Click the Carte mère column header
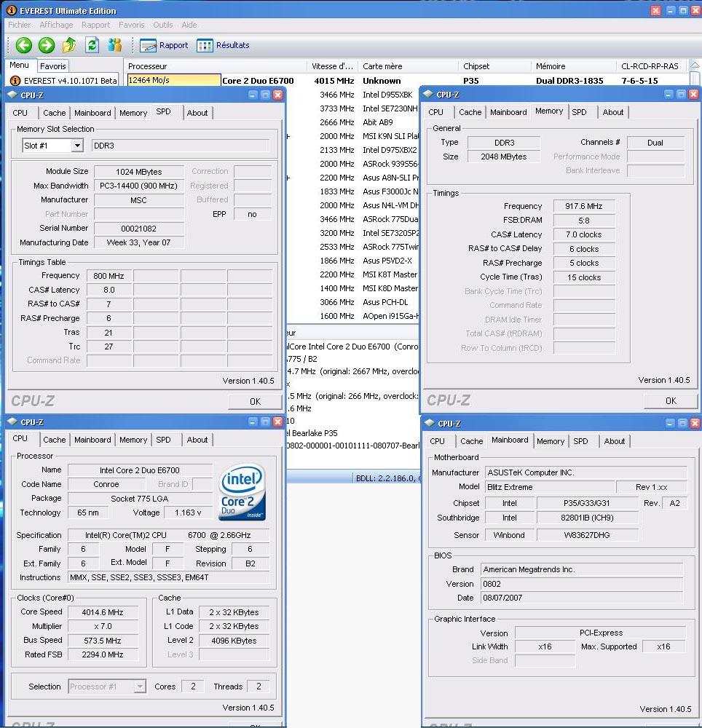Image resolution: width=702 pixels, height=728 pixels. 408,66
